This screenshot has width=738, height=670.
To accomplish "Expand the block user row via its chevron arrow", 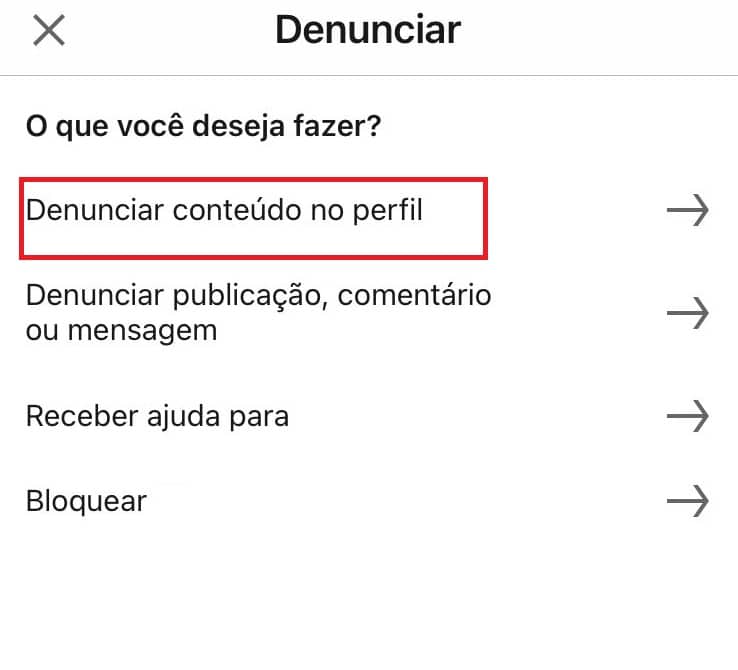I will (x=688, y=501).
